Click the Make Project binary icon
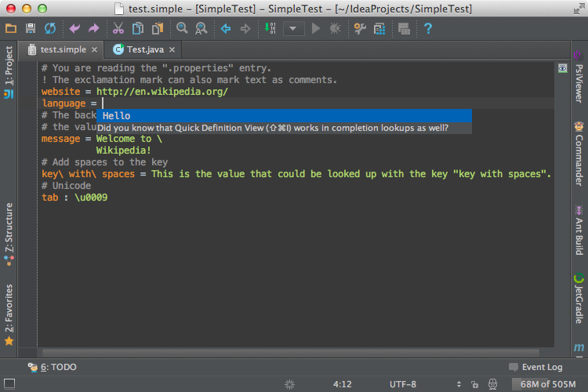This screenshot has width=588, height=392. 270,28
